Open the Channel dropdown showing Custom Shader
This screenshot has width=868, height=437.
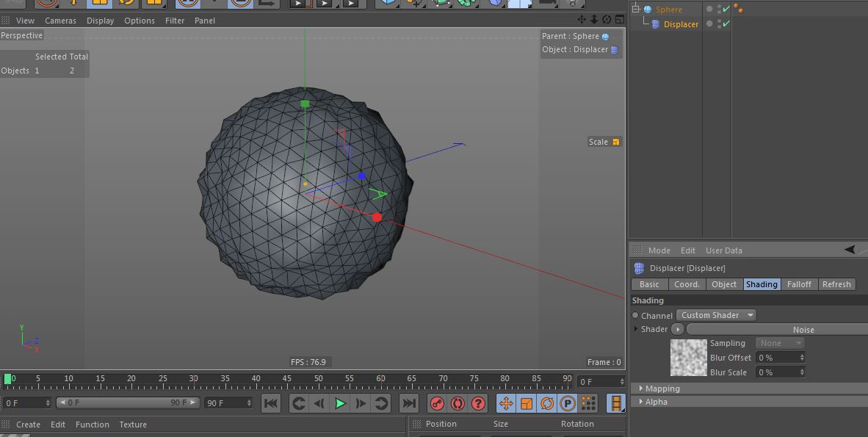(x=716, y=315)
